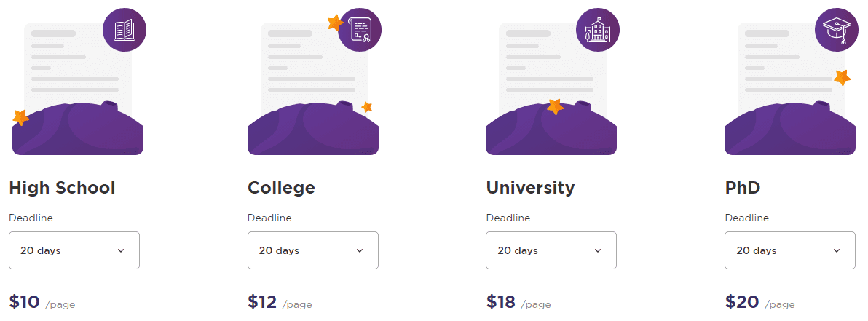Open the College deadline dropdown
This screenshot has width=868, height=321.
313,250
